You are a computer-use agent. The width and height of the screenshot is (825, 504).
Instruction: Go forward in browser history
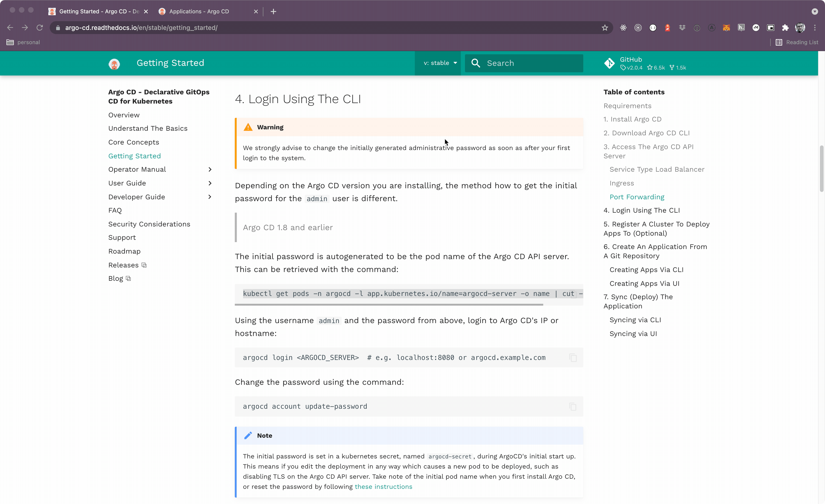[25, 28]
